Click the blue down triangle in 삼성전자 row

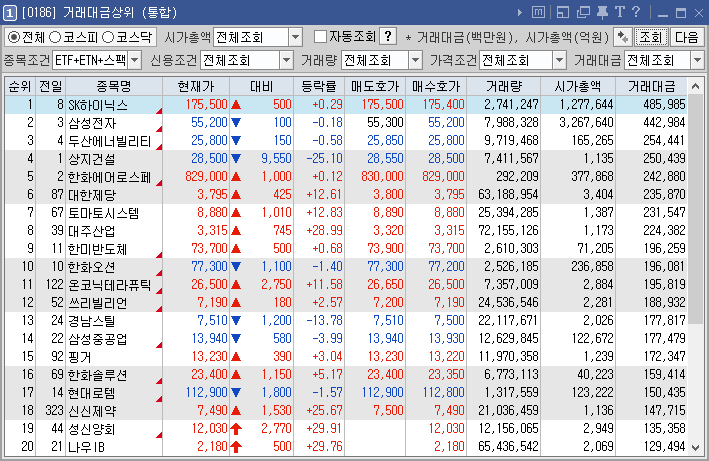pos(236,122)
